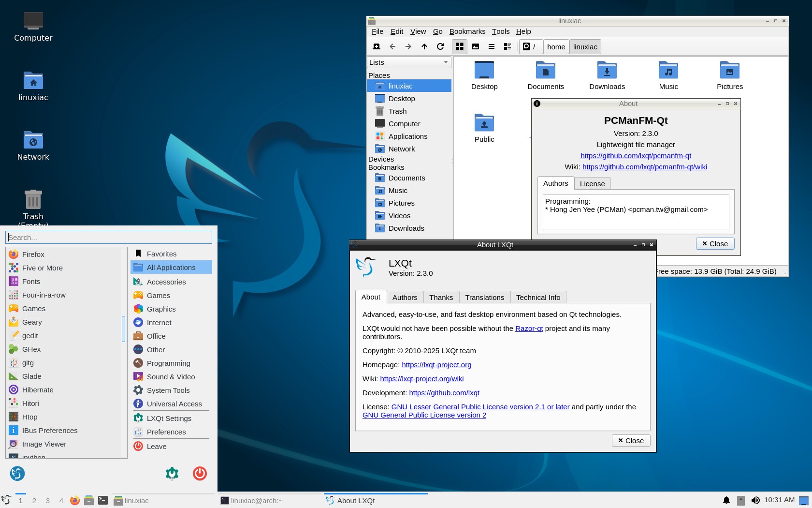Launch Firefox from the taskbar

pos(75,500)
